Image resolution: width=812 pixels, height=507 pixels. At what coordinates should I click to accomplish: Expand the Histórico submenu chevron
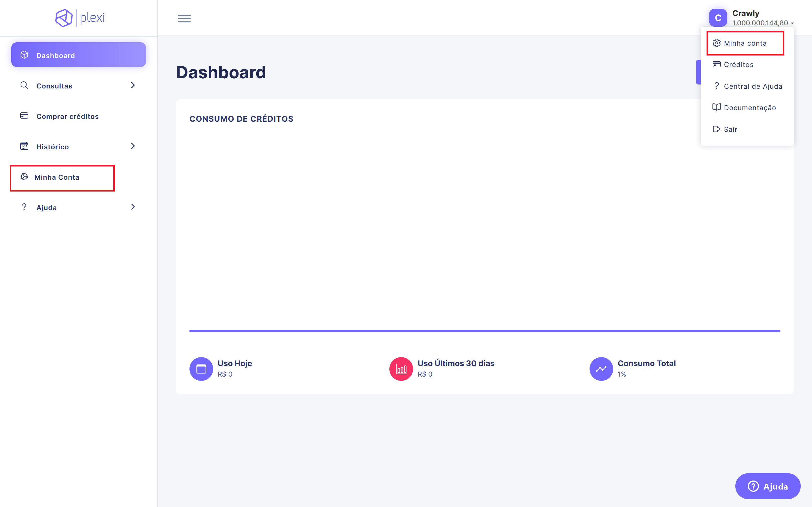pyautogui.click(x=133, y=146)
